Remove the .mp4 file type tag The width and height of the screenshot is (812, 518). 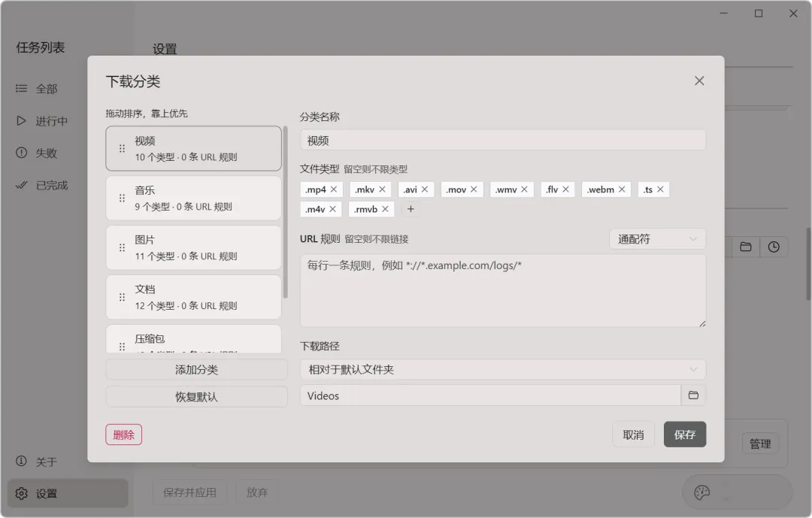(334, 189)
